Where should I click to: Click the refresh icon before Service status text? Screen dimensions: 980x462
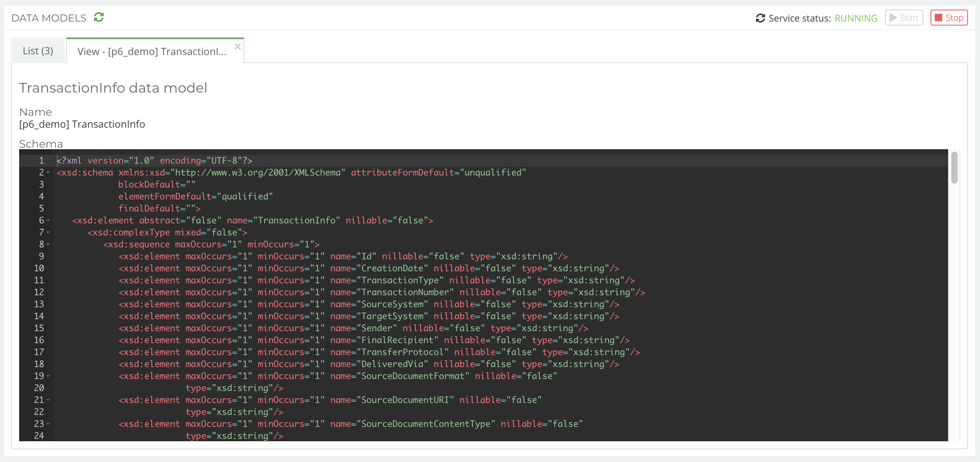click(760, 18)
